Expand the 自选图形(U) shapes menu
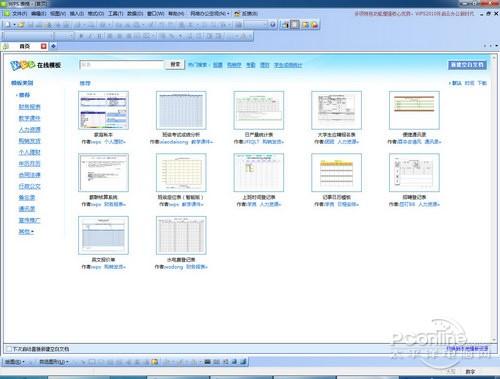Screen dimensions: 500x379 pos(54,362)
